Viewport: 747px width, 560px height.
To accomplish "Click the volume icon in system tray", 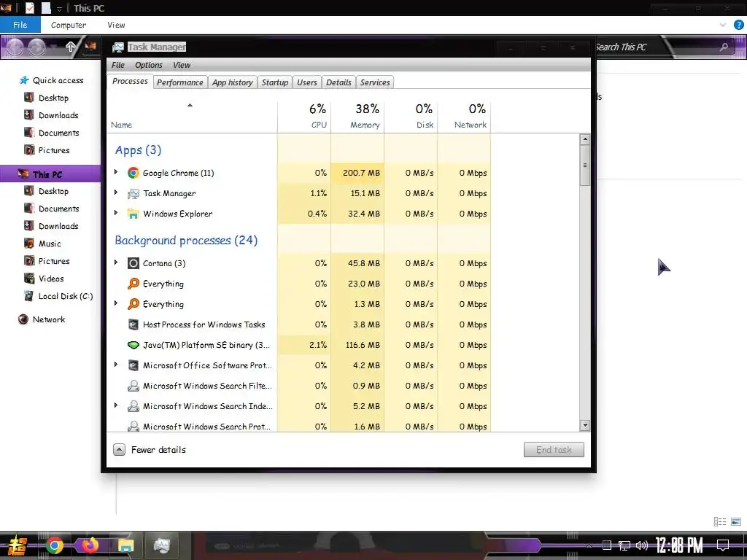I will point(642,545).
